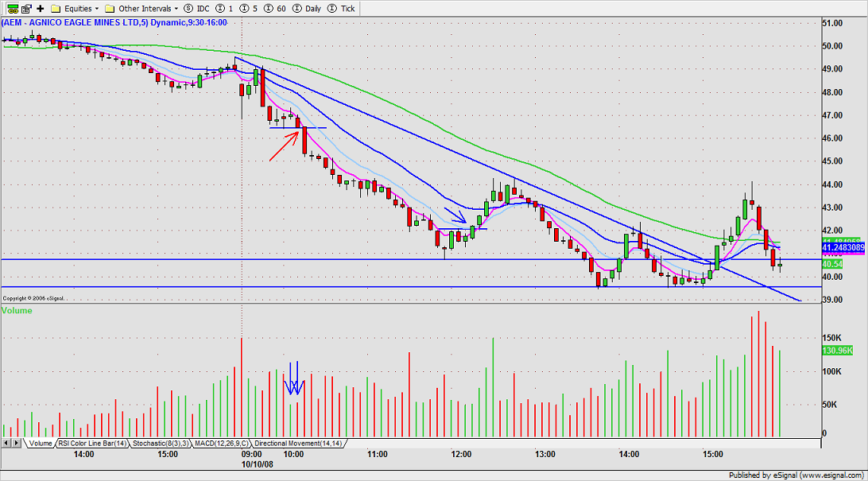
Task: Click the AEM Agnico Eagle Mines chart title
Action: pos(114,23)
